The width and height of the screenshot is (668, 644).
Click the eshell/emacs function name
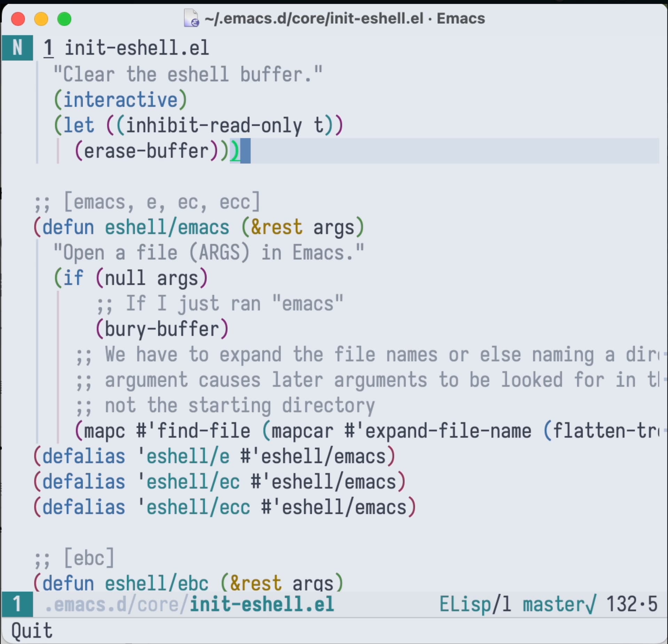tap(167, 228)
